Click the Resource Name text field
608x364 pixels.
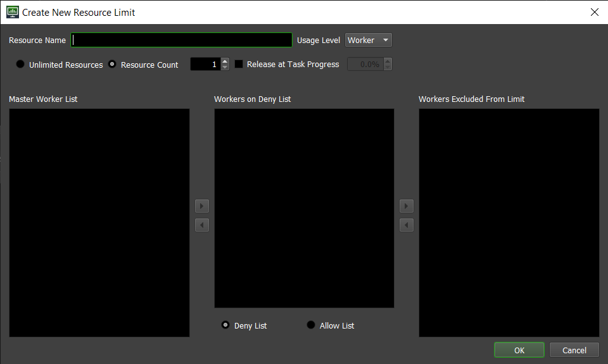point(181,41)
